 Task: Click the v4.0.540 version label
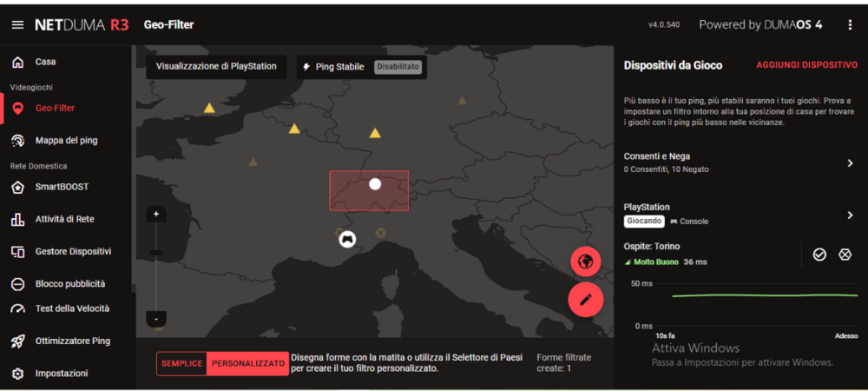(x=664, y=25)
